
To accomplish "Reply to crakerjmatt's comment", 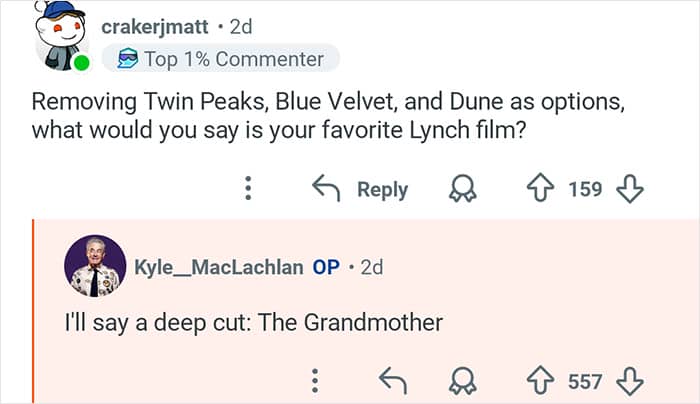I will [x=361, y=189].
